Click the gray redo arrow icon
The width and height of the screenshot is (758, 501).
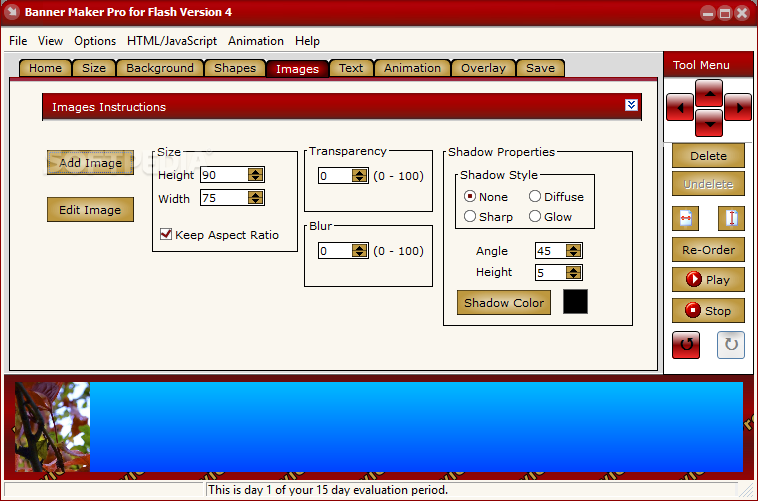pyautogui.click(x=730, y=345)
